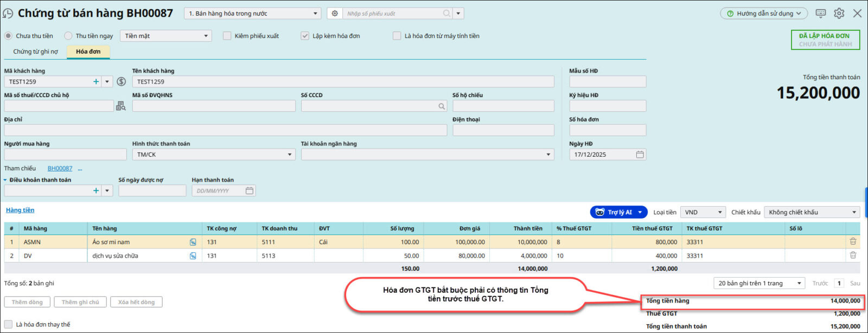Screen dimensions: 868x333
Task: Click the dollar debt icon beside customer code
Action: [122, 82]
